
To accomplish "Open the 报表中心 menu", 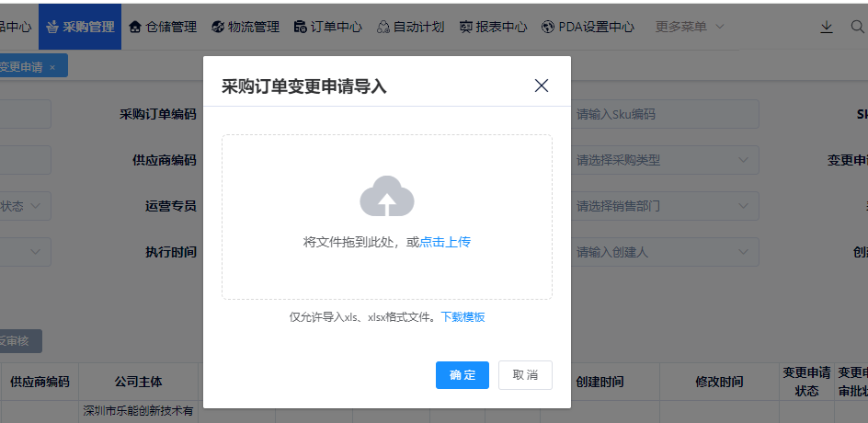I will point(493,27).
